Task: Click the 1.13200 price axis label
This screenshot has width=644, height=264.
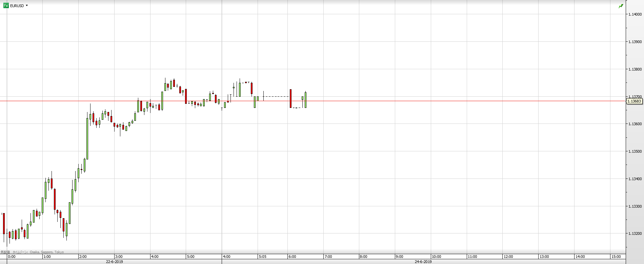Action: pos(634,233)
